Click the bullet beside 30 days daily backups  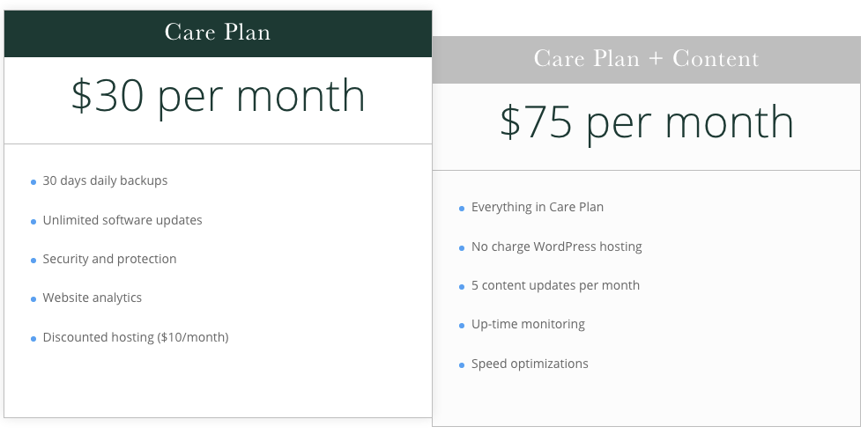tap(33, 182)
